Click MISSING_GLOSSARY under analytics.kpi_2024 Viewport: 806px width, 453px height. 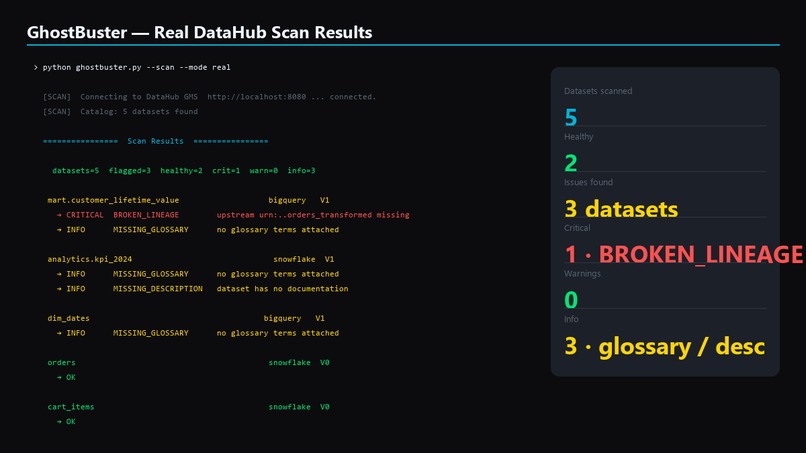pyautogui.click(x=151, y=274)
